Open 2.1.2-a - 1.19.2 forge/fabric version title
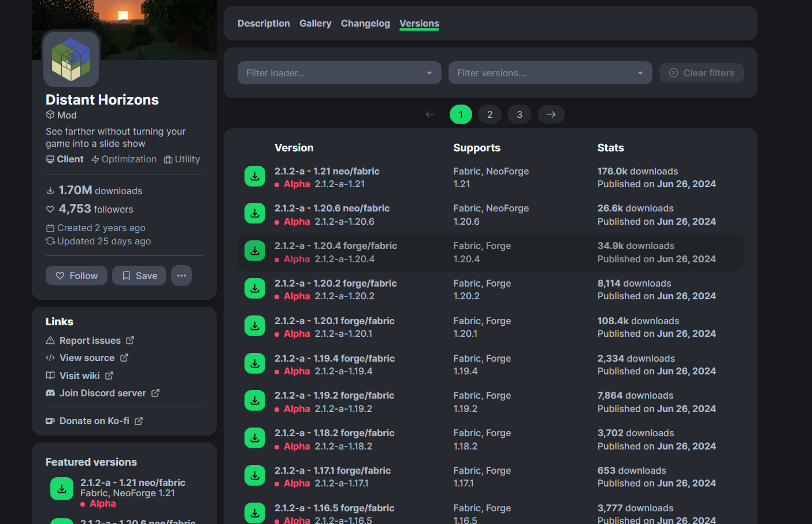 click(x=335, y=395)
